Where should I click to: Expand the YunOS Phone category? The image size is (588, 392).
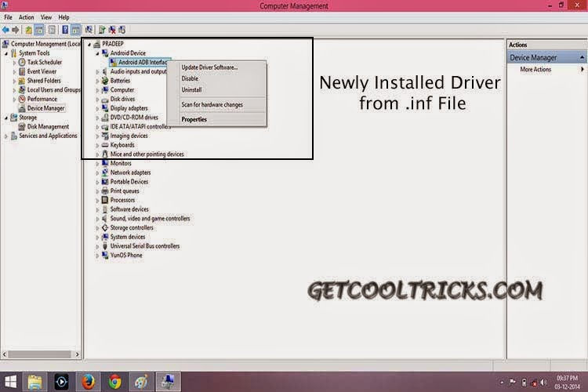tap(97, 256)
